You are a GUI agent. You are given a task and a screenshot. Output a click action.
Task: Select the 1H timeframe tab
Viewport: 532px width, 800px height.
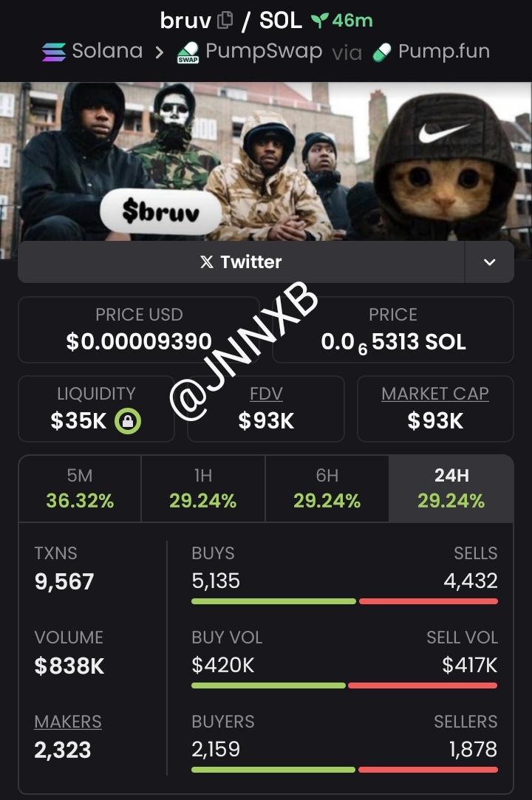pos(203,489)
